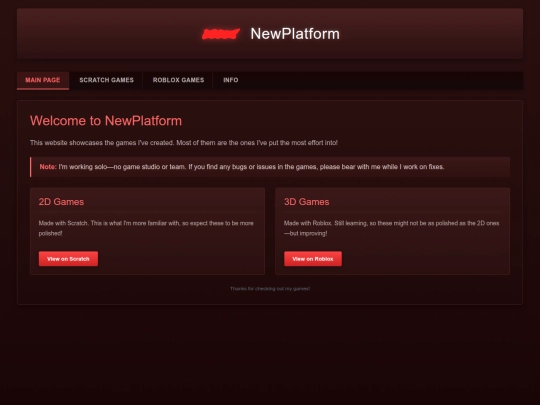Click the 3D Games card heading

pos(307,202)
